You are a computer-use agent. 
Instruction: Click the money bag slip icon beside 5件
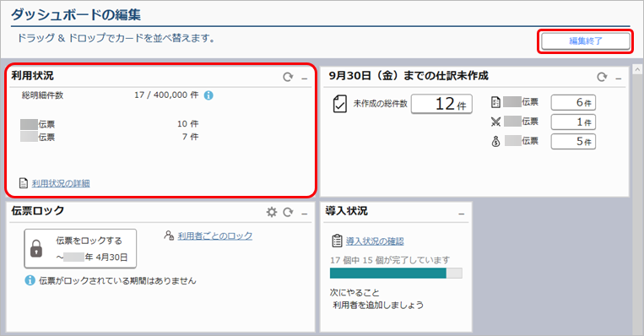point(495,141)
